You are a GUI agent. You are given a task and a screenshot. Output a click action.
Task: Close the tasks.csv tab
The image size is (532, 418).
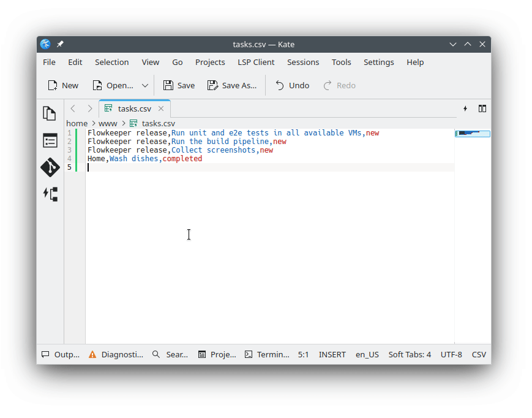[161, 108]
